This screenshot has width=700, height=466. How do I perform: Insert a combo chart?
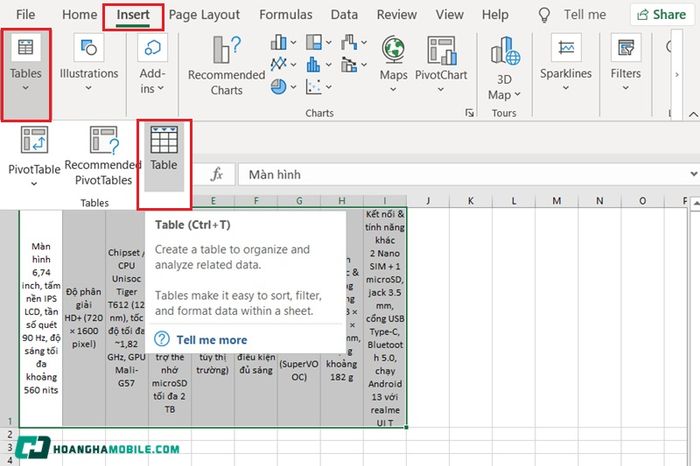[349, 64]
